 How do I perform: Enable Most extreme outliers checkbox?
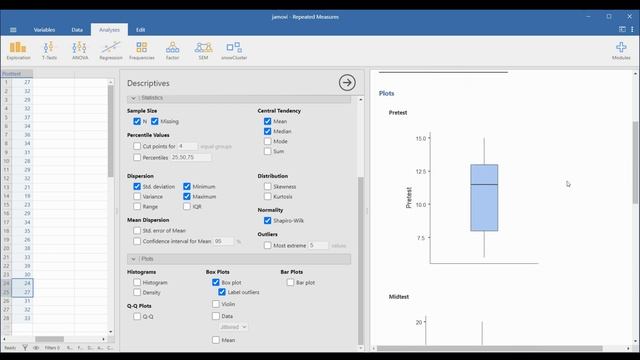267,245
